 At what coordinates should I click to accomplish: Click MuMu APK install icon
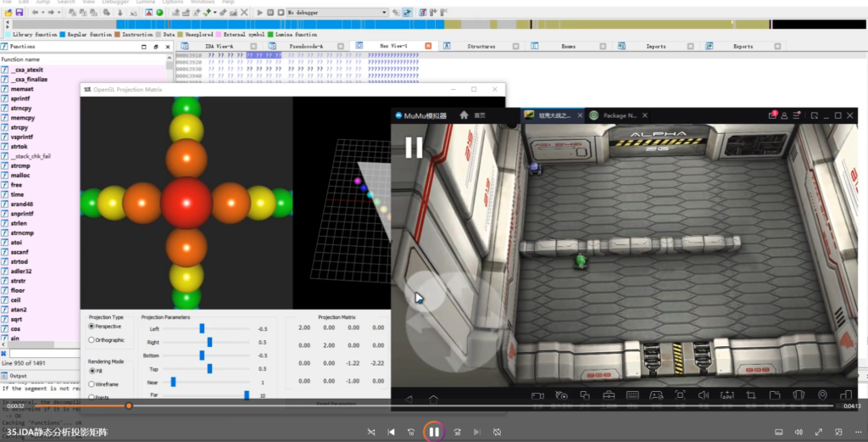[x=727, y=395]
